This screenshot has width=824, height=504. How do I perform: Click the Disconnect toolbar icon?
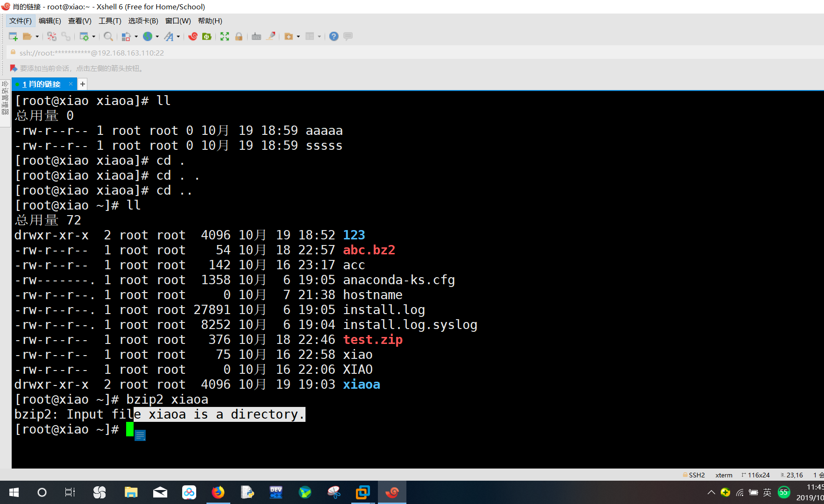pyautogui.click(x=52, y=36)
